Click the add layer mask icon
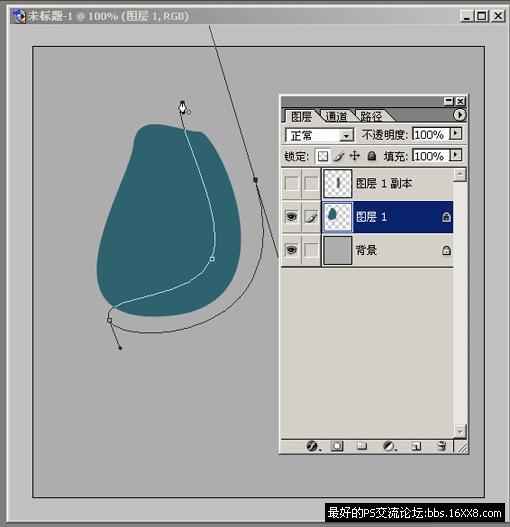The width and height of the screenshot is (510, 527). 337,446
